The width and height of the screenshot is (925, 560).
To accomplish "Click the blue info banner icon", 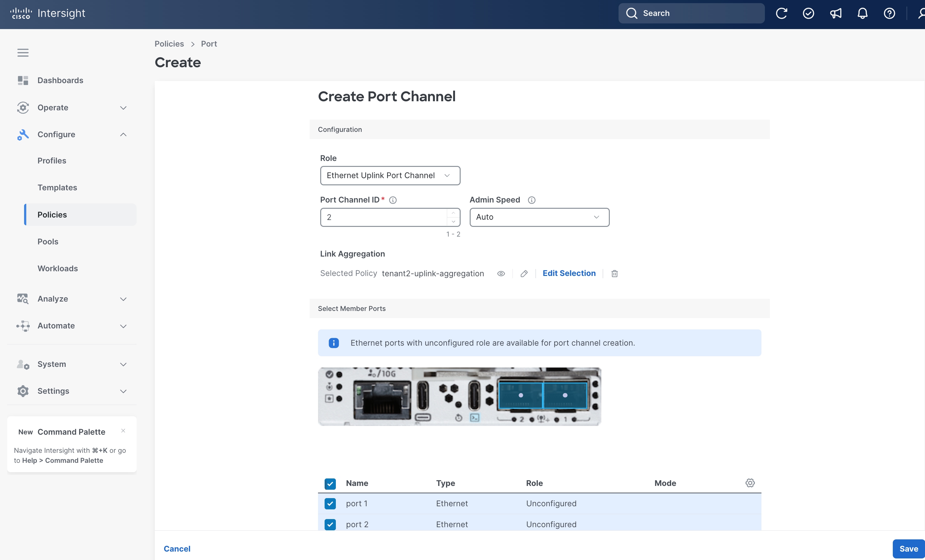I will pos(334,343).
